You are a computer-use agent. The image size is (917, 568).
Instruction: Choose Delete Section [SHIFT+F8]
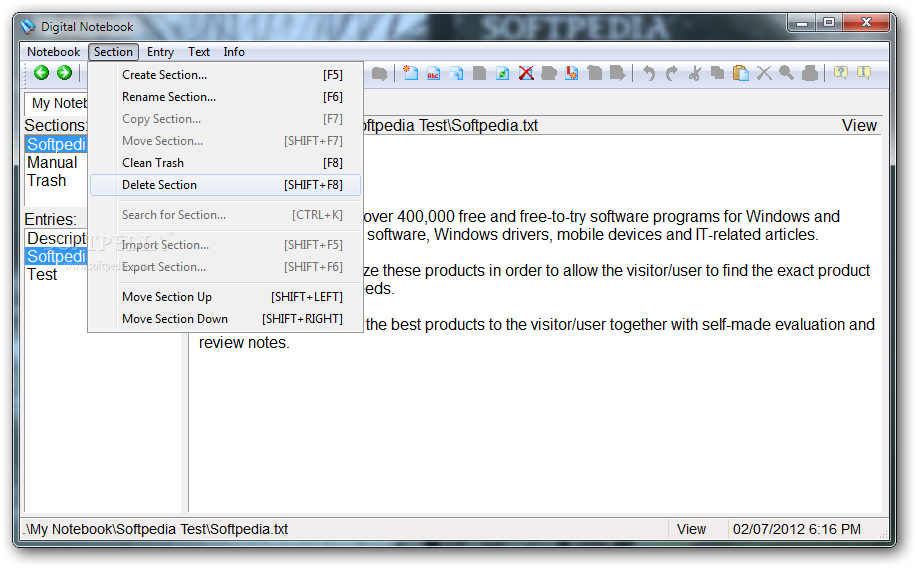pos(226,185)
